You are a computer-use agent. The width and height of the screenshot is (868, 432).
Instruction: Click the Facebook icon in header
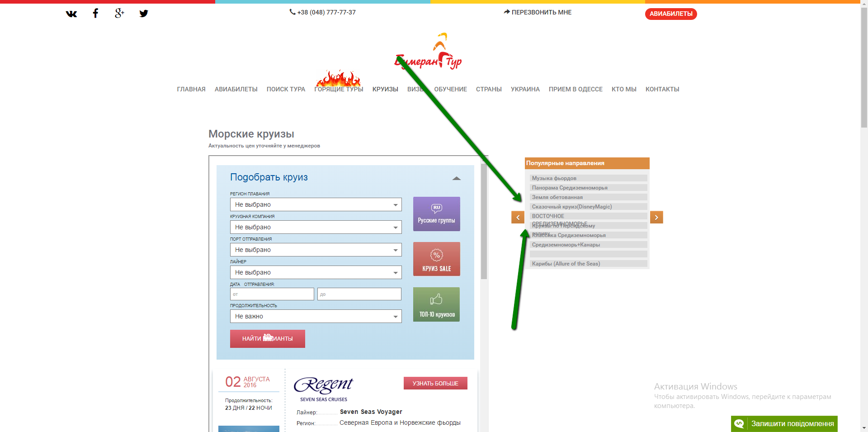(x=95, y=13)
